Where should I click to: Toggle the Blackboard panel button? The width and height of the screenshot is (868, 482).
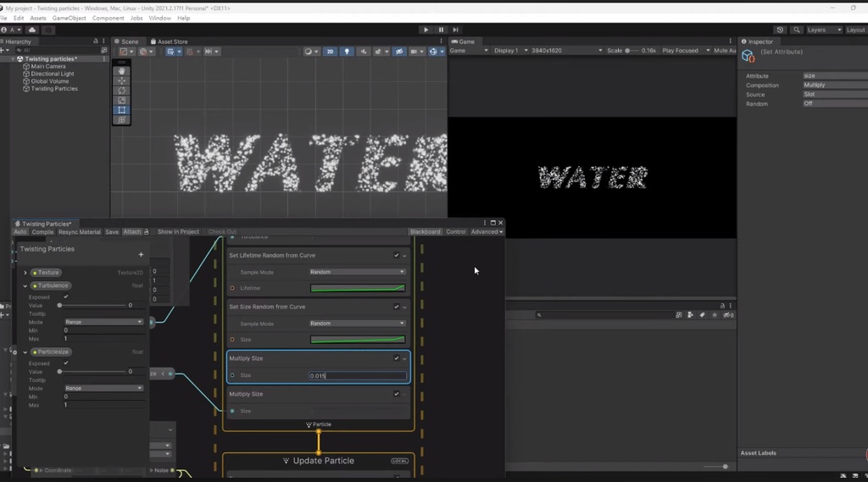click(426, 232)
